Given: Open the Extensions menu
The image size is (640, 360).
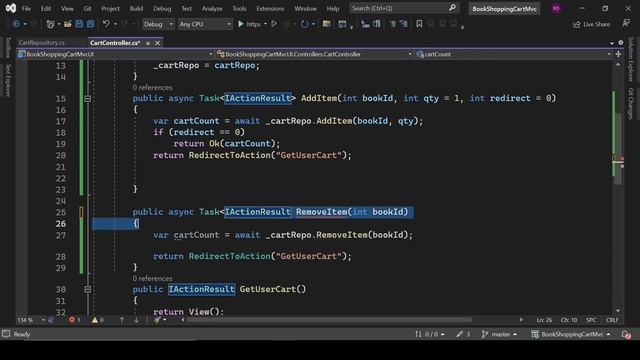Looking at the screenshot, I should 270,8.
